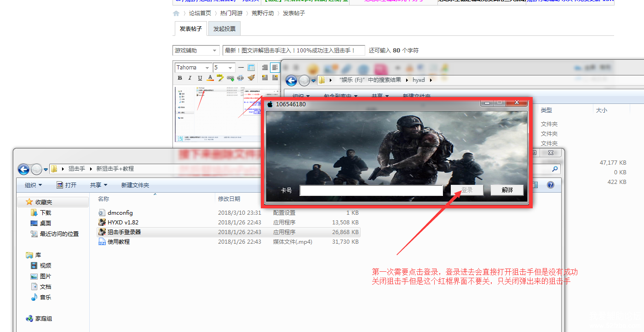Open the font color picker in editor

[x=210, y=78]
